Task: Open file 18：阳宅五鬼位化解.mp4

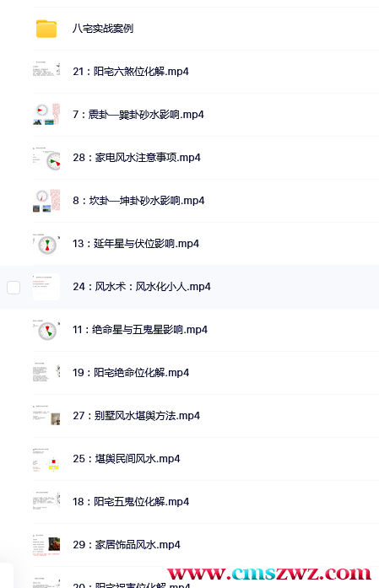Action: coord(131,502)
